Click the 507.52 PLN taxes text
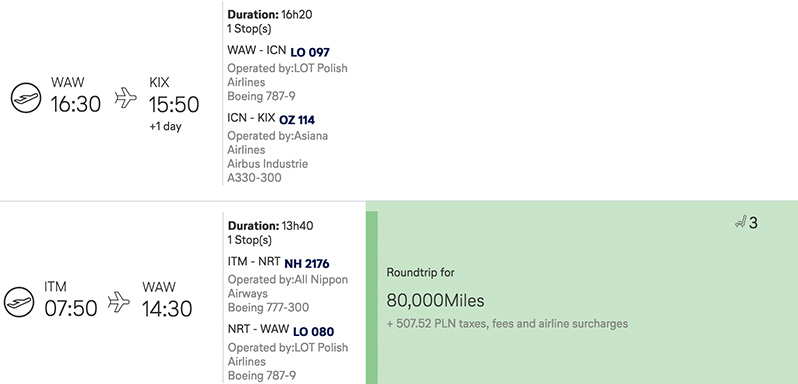Screen dimensions: 798x384 click(x=507, y=323)
